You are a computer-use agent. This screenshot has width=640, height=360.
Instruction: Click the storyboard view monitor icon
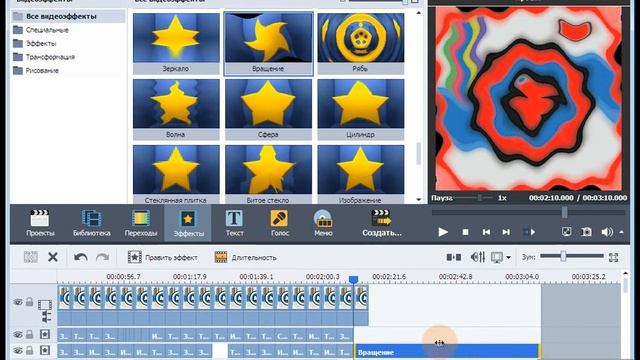497,257
